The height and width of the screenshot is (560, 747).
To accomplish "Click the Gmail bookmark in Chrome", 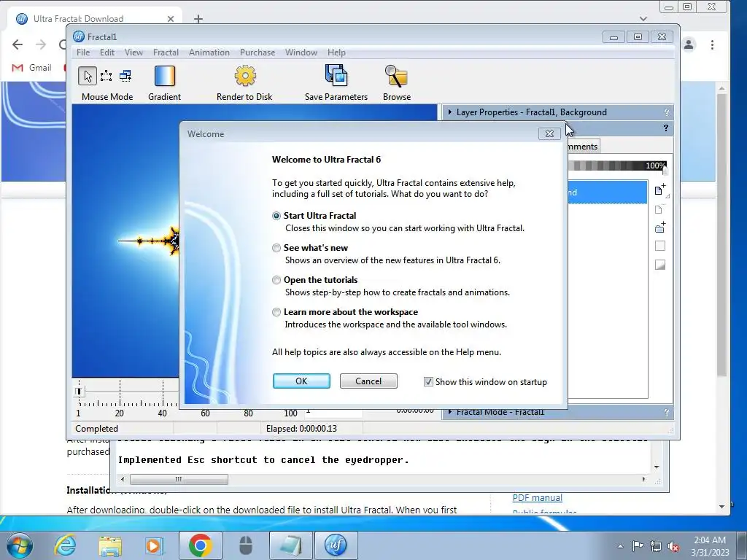I will (31, 68).
